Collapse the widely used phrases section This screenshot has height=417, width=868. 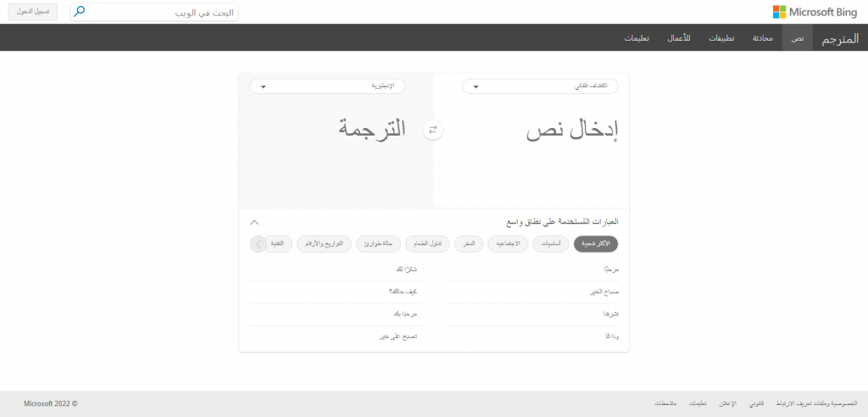coord(255,221)
